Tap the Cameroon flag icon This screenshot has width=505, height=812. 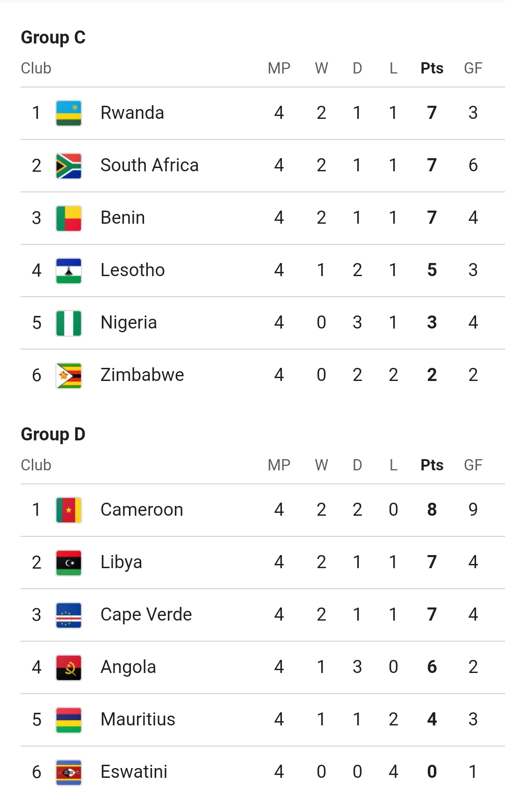click(x=69, y=510)
